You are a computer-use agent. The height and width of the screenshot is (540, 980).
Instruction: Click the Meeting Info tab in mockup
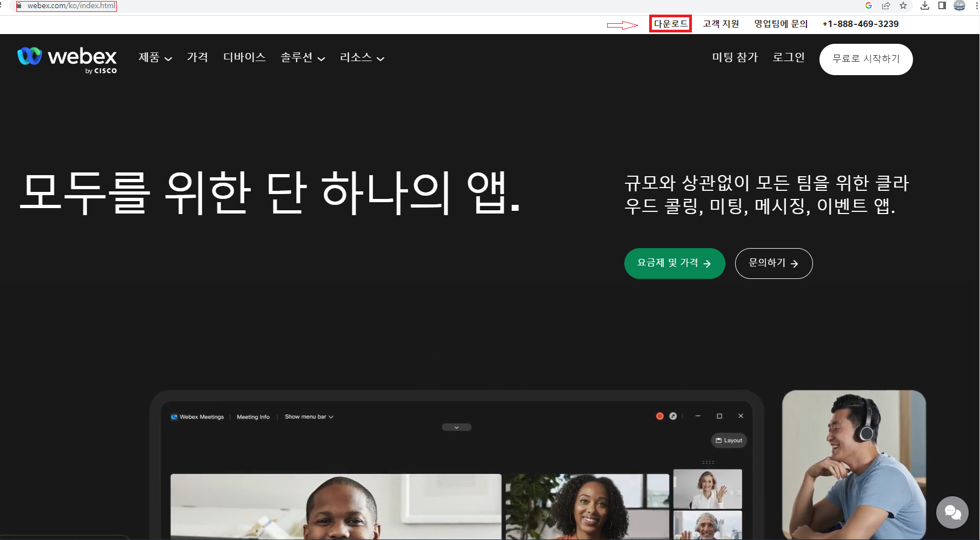253,417
